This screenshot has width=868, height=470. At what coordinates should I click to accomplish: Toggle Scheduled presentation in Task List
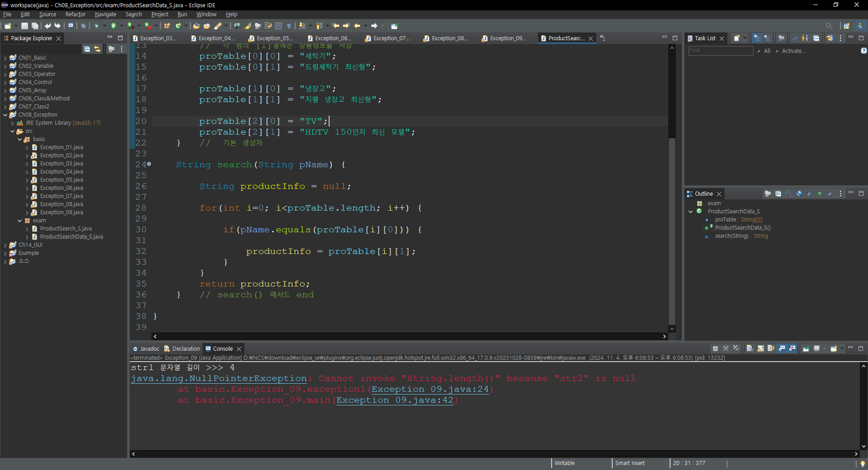pos(767,38)
